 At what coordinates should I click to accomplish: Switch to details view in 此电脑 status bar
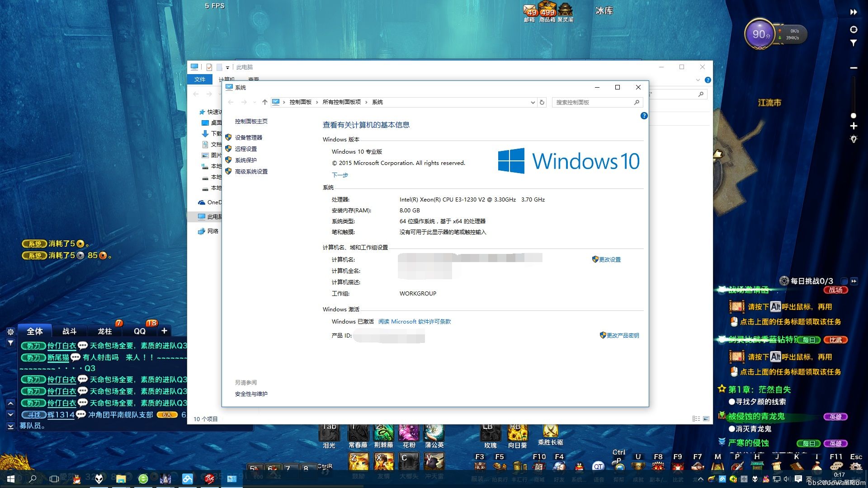tap(696, 419)
